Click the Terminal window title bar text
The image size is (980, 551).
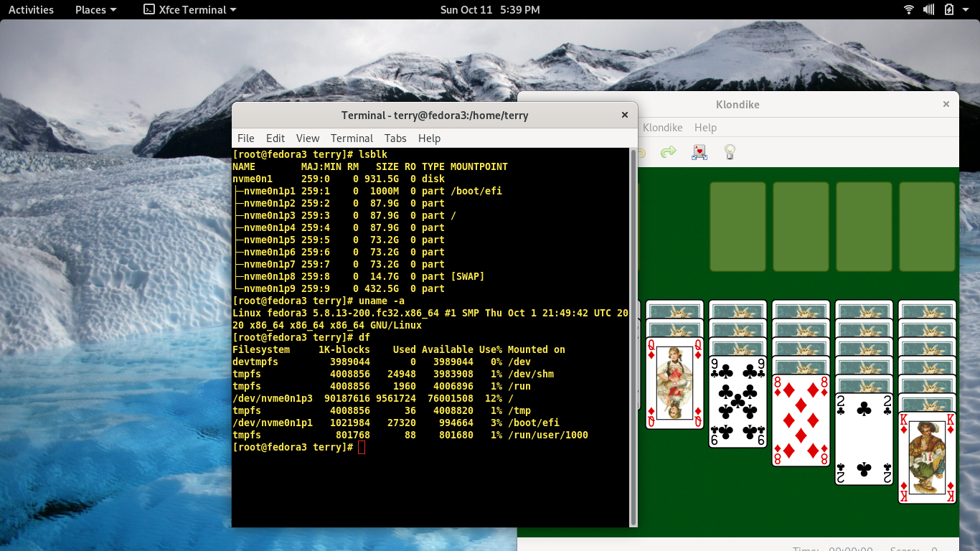point(435,115)
